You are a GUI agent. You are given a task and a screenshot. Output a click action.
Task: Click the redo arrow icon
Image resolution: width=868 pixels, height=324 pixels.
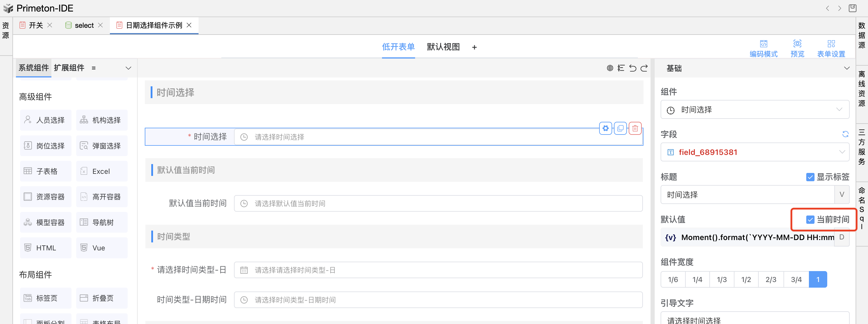pyautogui.click(x=644, y=68)
